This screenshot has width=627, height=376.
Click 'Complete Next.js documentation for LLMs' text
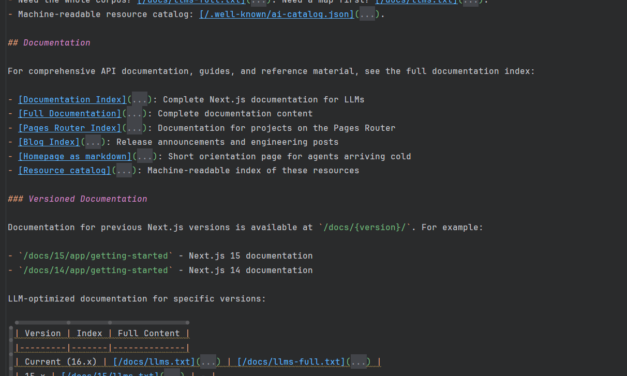pos(264,100)
